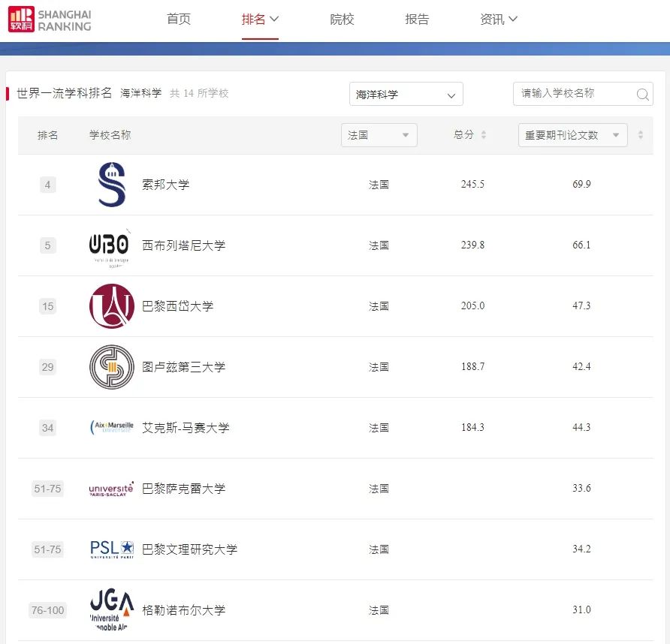Expand the 资讯 navigation menu
Viewport: 670px width, 644px height.
point(499,20)
